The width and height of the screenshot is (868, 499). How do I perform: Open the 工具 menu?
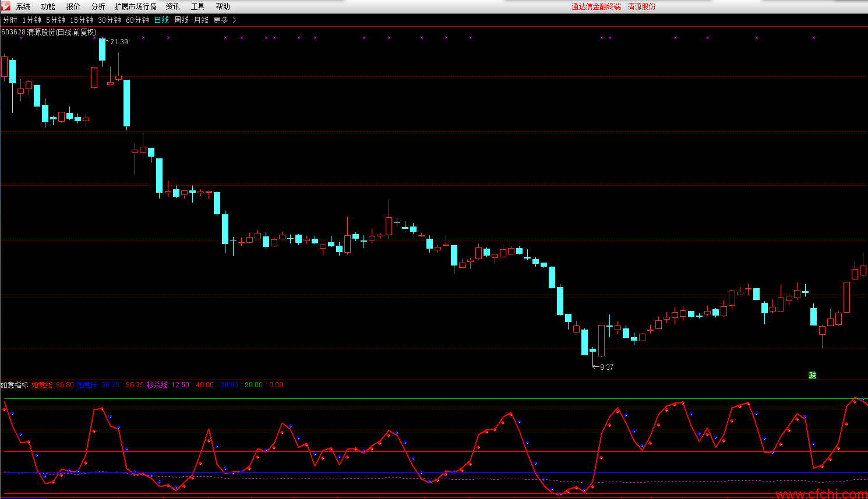(198, 7)
